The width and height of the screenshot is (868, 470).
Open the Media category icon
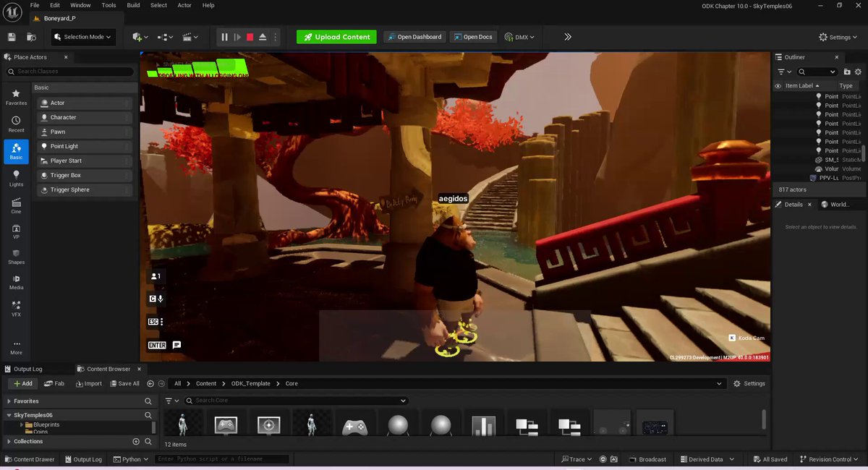tap(16, 282)
